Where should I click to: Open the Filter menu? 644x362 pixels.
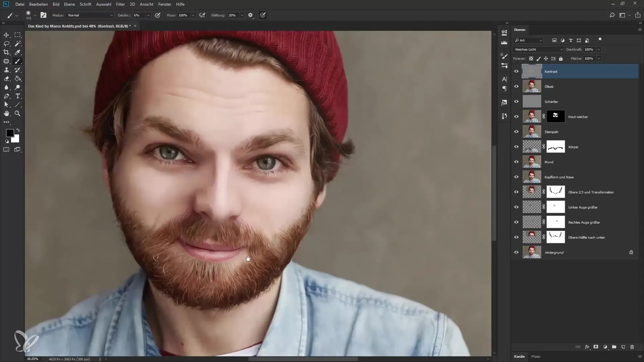[x=120, y=4]
